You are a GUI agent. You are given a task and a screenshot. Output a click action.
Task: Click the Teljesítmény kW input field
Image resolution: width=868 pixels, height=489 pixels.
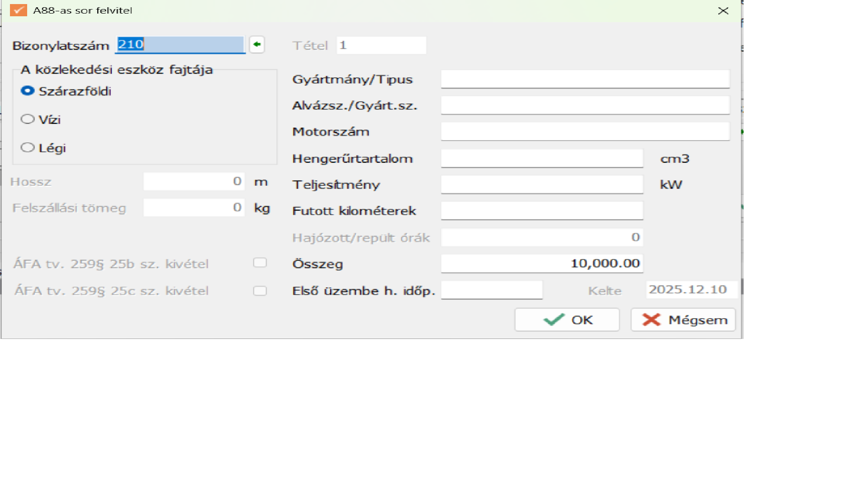pos(542,184)
